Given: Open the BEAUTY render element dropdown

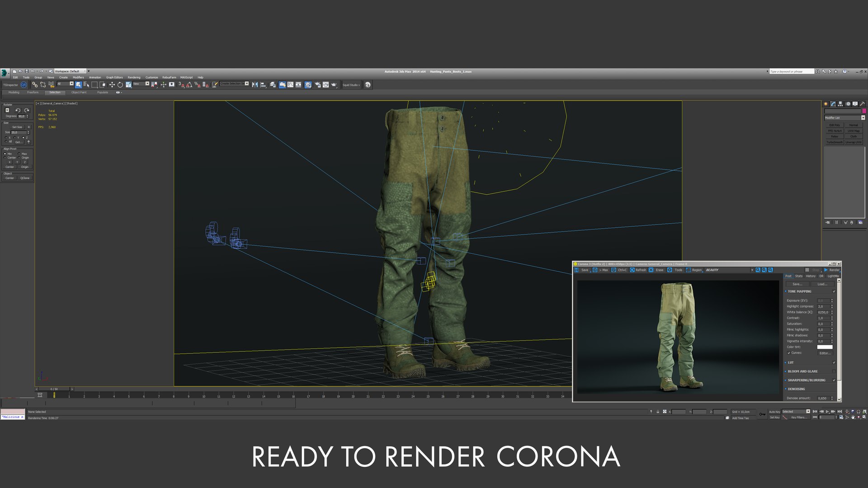Looking at the screenshot, I should coord(729,270).
